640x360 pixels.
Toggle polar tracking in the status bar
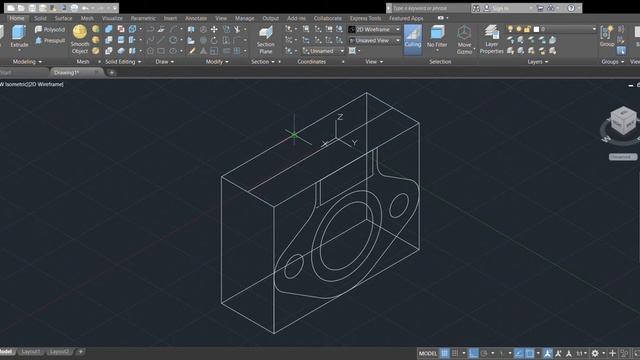(x=484, y=353)
